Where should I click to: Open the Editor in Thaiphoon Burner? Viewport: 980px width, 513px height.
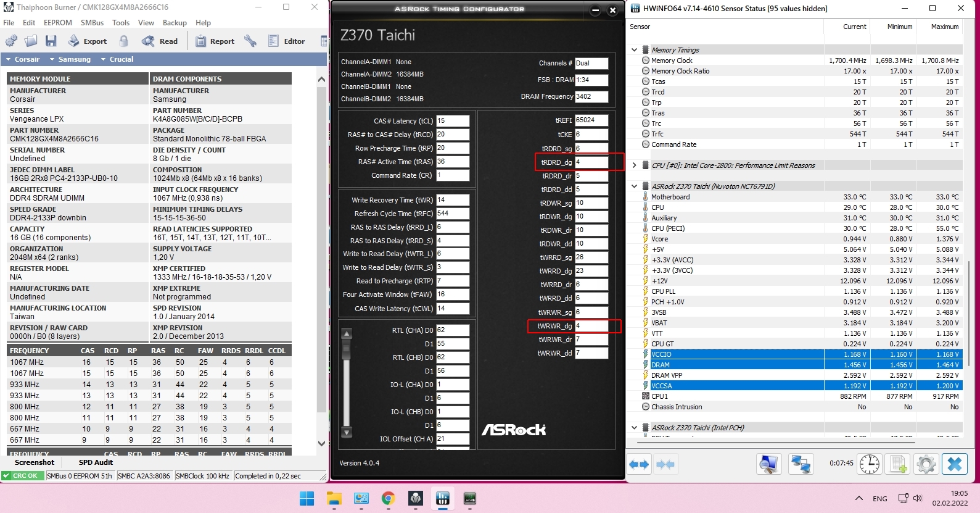[287, 41]
